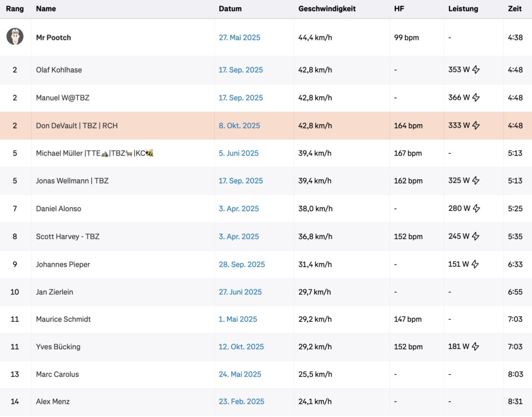Click lightning icon next to 245 W

476,237
